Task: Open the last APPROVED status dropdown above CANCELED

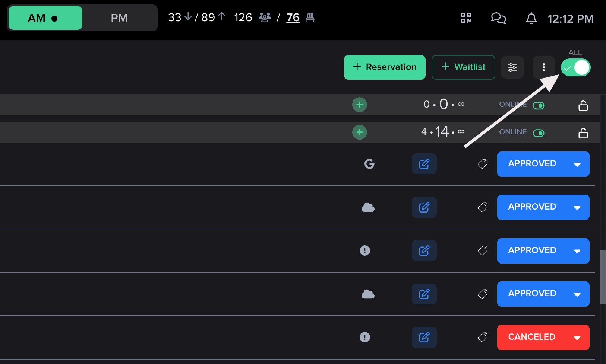Action: click(x=577, y=294)
